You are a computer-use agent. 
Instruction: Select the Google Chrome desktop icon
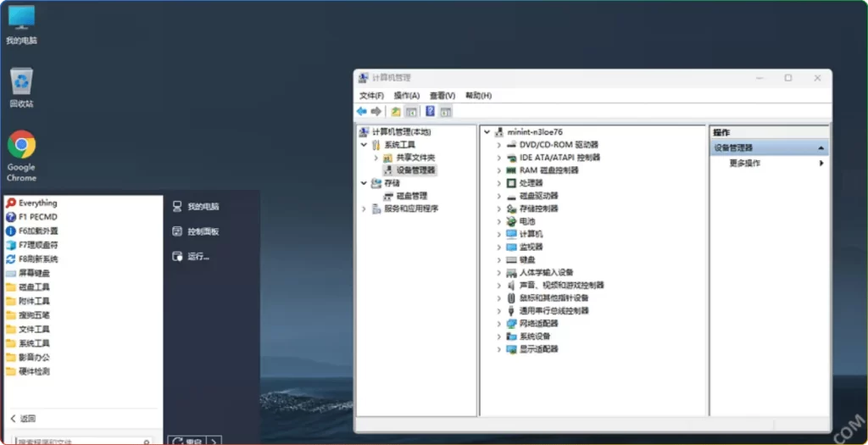[21, 156]
